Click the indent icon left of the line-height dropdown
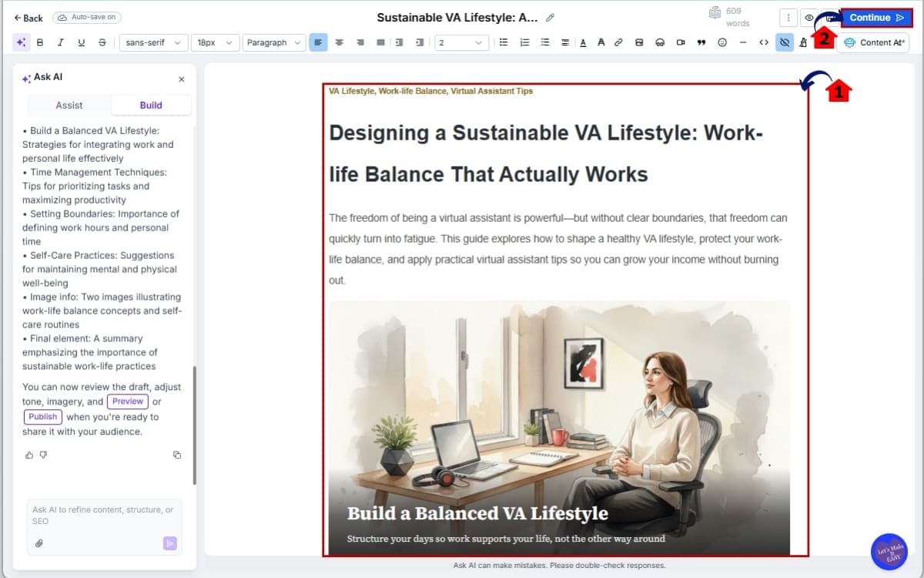 [x=420, y=42]
